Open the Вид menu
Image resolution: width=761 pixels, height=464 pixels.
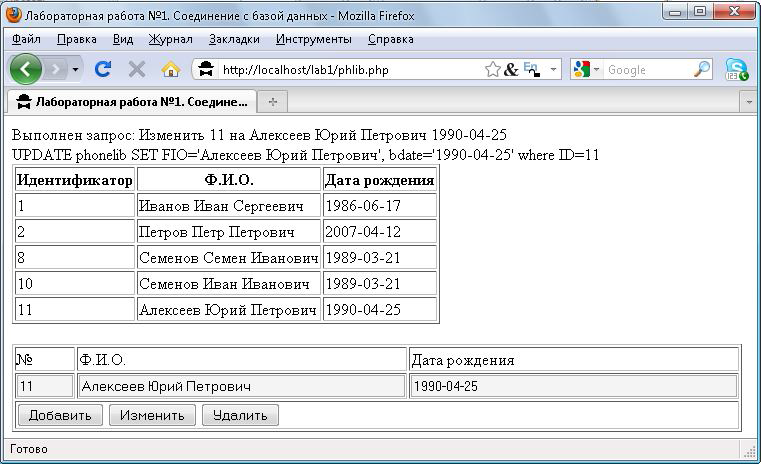pos(123,39)
